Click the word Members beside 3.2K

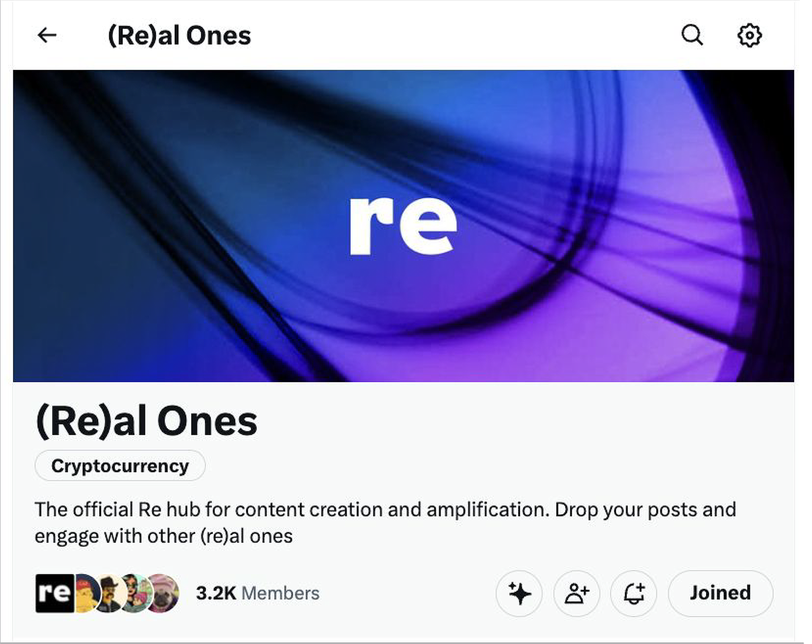280,593
